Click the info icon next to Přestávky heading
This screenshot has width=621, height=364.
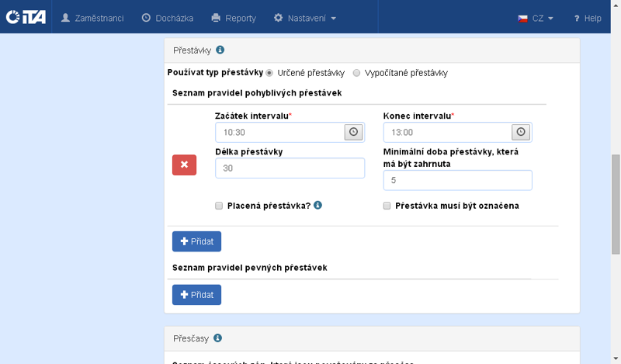pyautogui.click(x=220, y=50)
